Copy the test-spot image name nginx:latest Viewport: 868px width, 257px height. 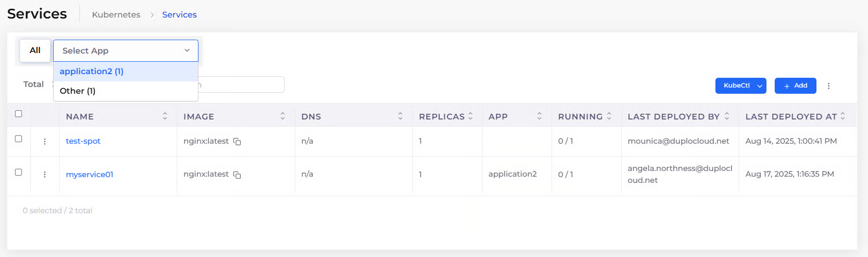[237, 142]
